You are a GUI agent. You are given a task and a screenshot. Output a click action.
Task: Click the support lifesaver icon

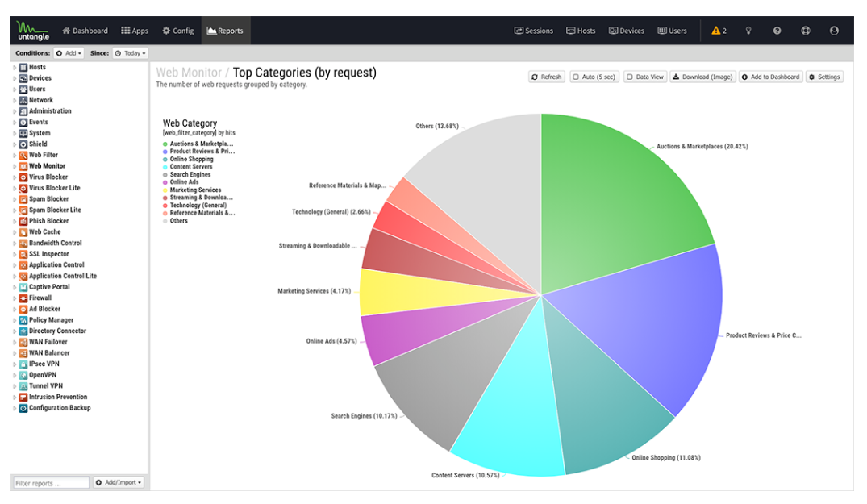pyautogui.click(x=805, y=31)
